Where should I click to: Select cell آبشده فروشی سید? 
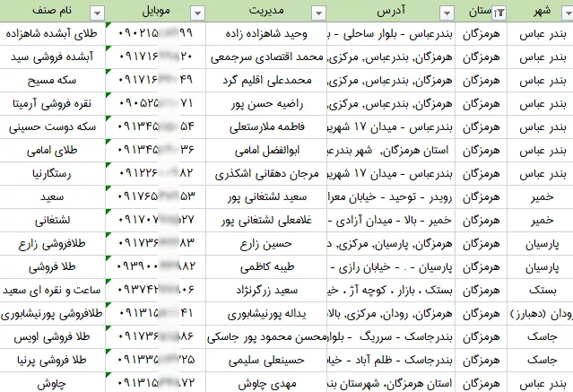[53, 57]
